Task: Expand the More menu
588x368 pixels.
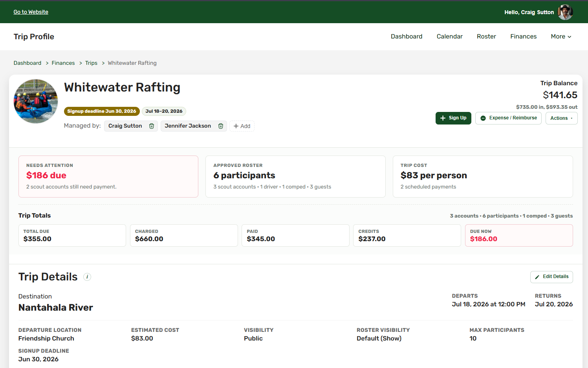Action: click(x=561, y=37)
